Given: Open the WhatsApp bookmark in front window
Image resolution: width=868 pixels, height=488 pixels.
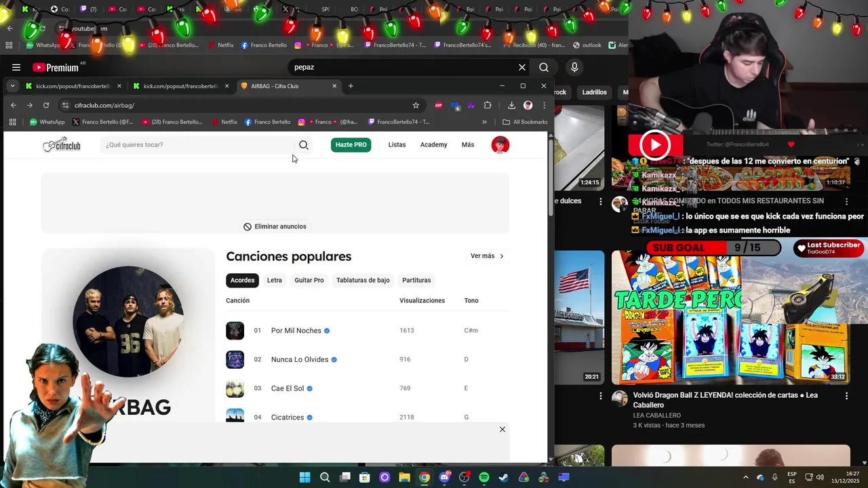Looking at the screenshot, I should tap(47, 122).
